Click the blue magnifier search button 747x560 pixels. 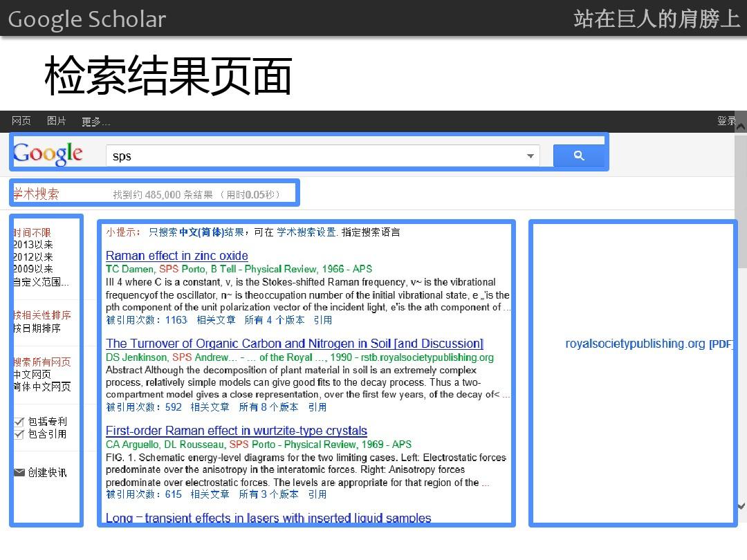579,156
